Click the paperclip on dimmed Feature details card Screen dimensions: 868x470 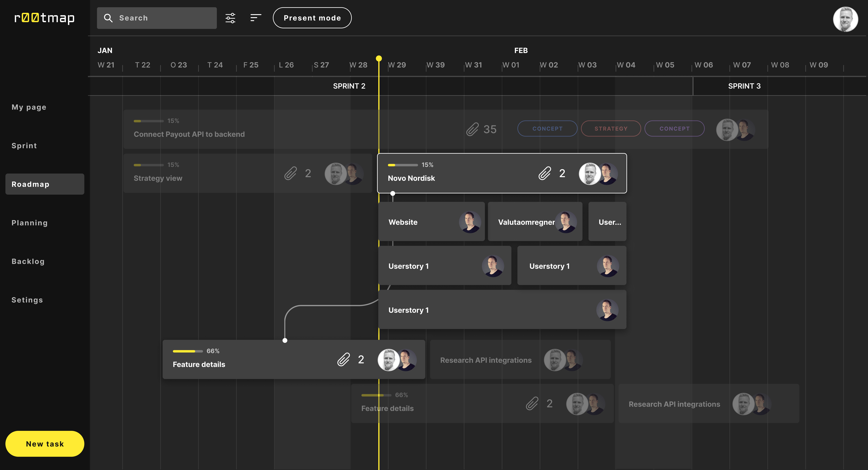[x=532, y=404]
